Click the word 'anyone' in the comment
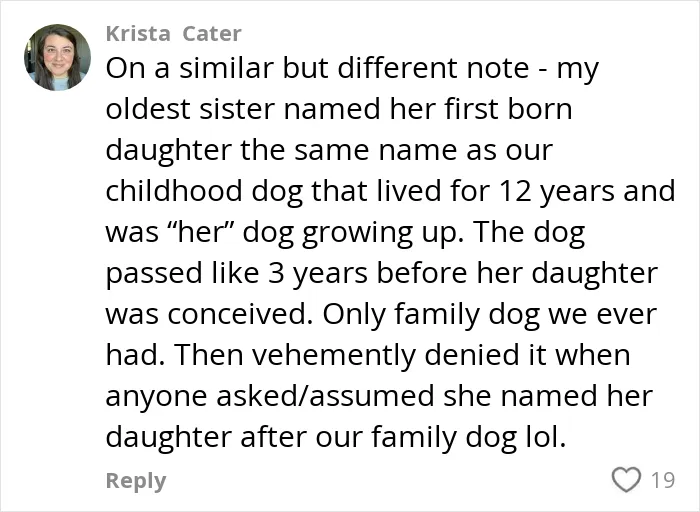Image resolution: width=700 pixels, height=512 pixels. click(x=158, y=396)
